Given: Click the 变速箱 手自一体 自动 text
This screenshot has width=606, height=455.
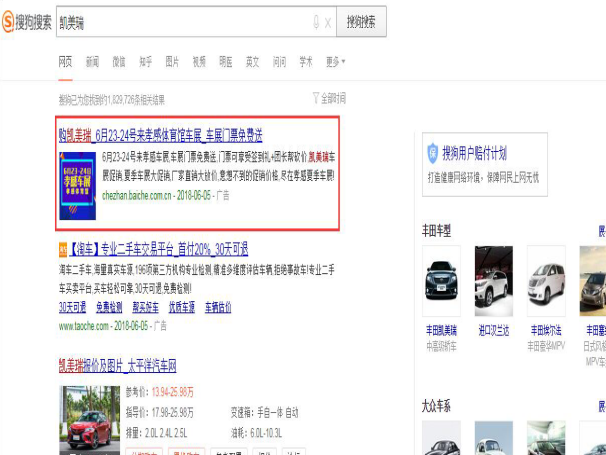Looking at the screenshot, I should point(264,412).
